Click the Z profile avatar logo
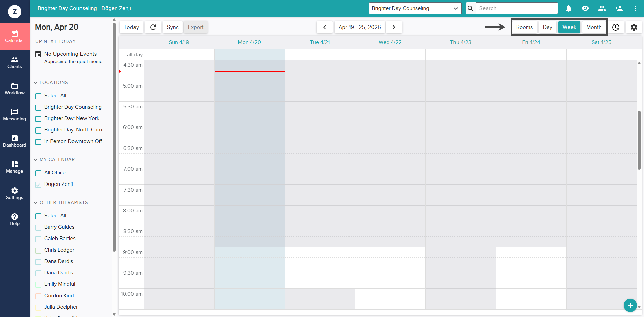Viewport: 644px width, 317px height. pyautogui.click(x=15, y=12)
